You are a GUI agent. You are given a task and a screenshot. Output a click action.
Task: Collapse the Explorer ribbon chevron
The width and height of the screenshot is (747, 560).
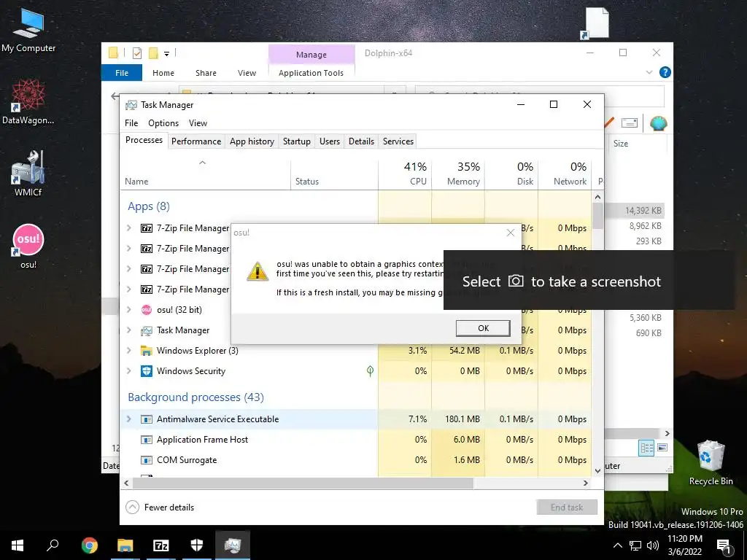click(x=649, y=72)
